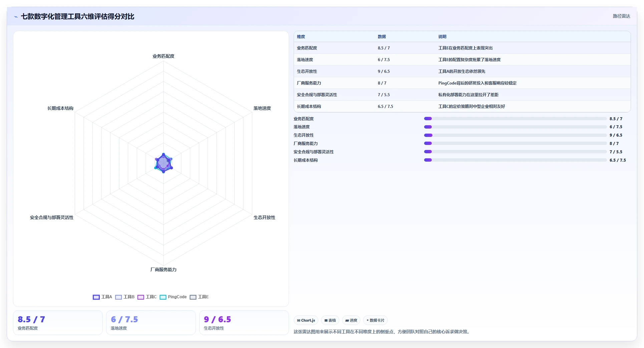Click table value 8 / 7
The image size is (644, 348).
tap(382, 83)
